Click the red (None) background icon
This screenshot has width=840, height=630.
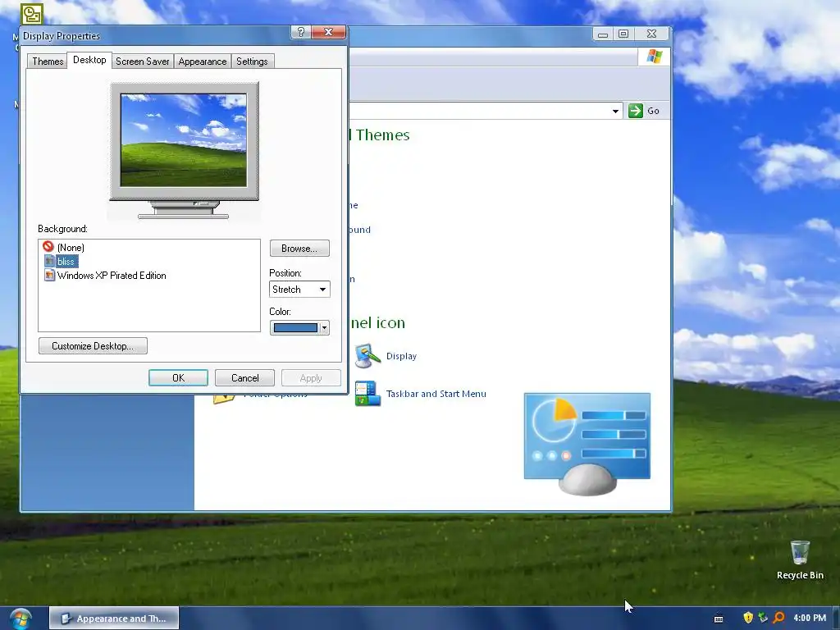[x=48, y=246]
